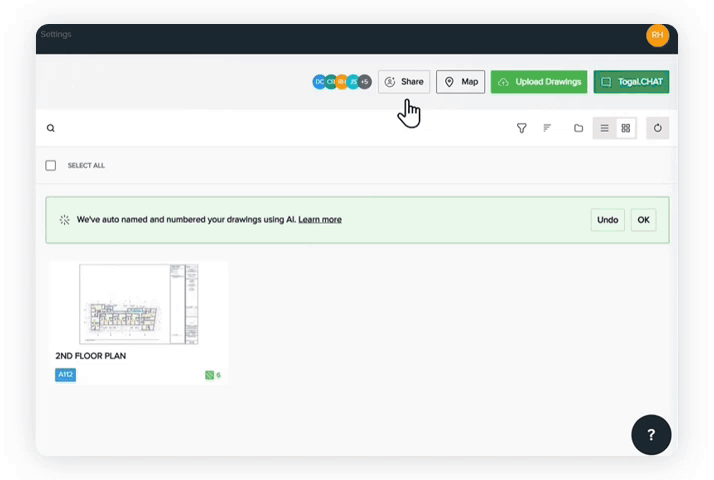Viewport: 714px width, 480px height.
Task: Click the search magnifier icon
Action: point(51,128)
